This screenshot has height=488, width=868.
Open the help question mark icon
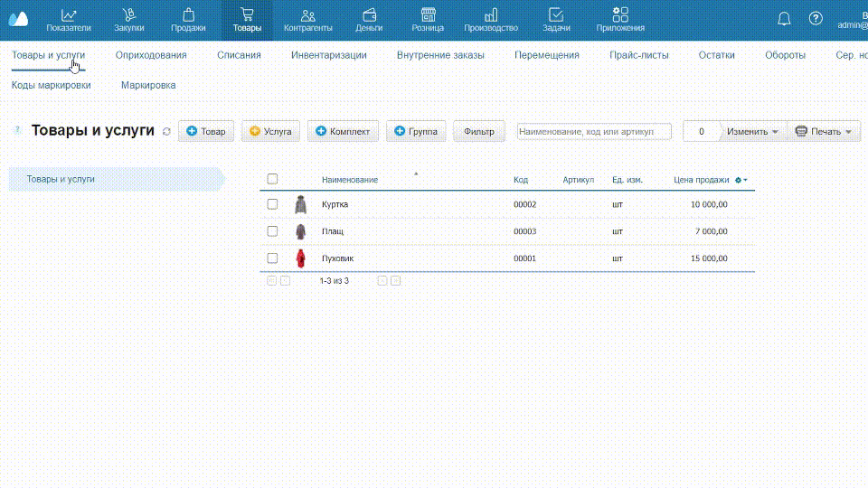point(816,19)
